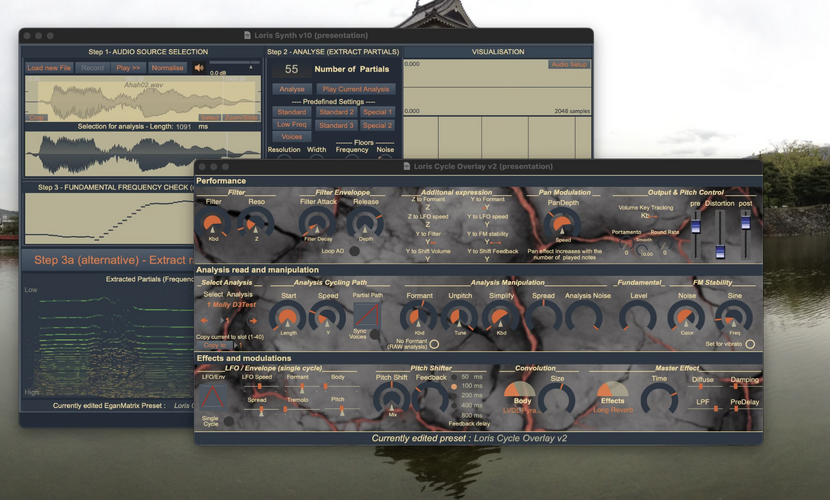Select the 200 ms feedback delay
The height and width of the screenshot is (500, 830).
click(454, 396)
